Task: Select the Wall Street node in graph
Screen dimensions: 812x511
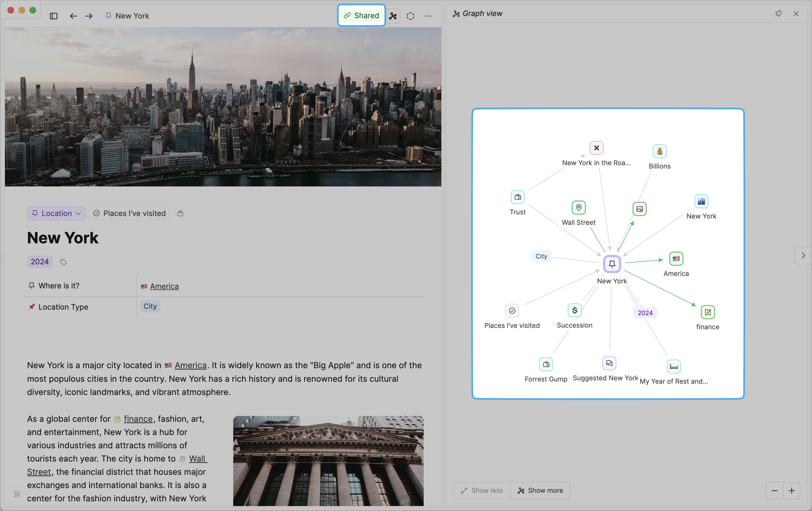Action: click(x=578, y=207)
